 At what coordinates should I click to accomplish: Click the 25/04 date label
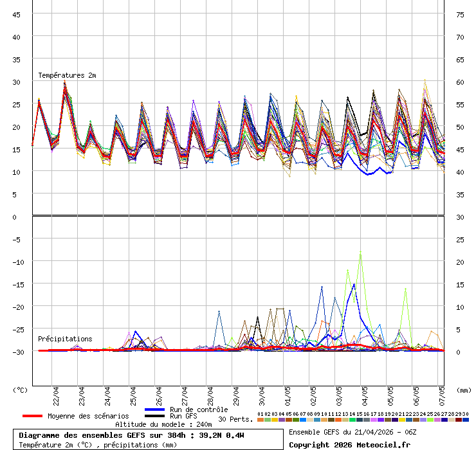click(133, 393)
